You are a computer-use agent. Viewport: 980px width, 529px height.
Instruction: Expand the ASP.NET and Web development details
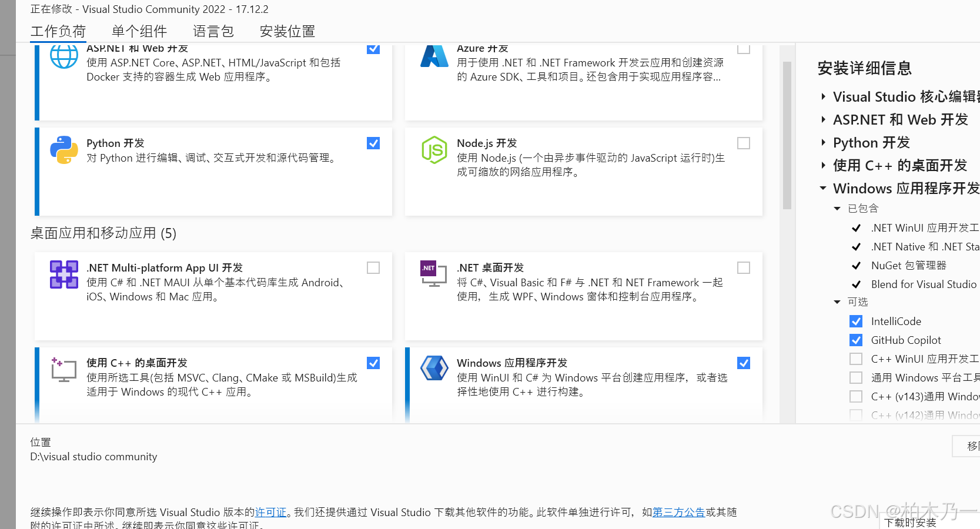point(823,119)
